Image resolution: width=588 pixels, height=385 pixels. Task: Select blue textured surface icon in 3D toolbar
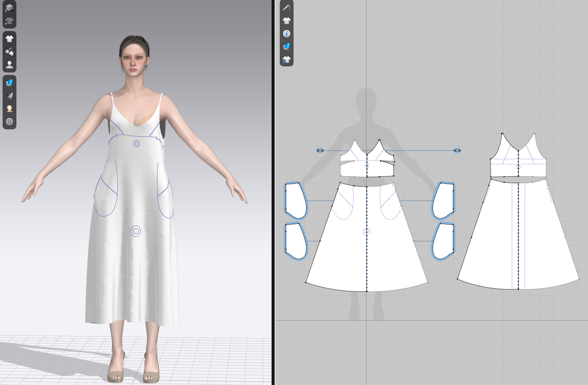pyautogui.click(x=9, y=83)
